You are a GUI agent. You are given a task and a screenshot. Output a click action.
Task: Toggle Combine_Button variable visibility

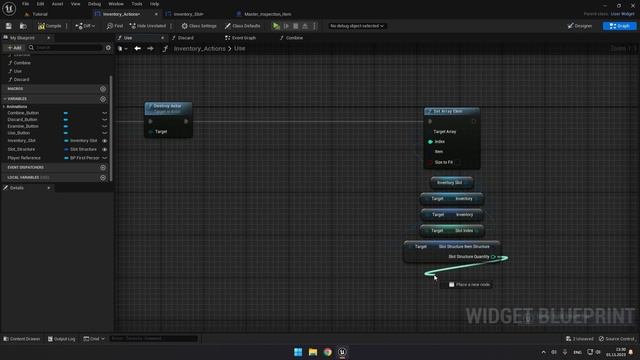104,113
